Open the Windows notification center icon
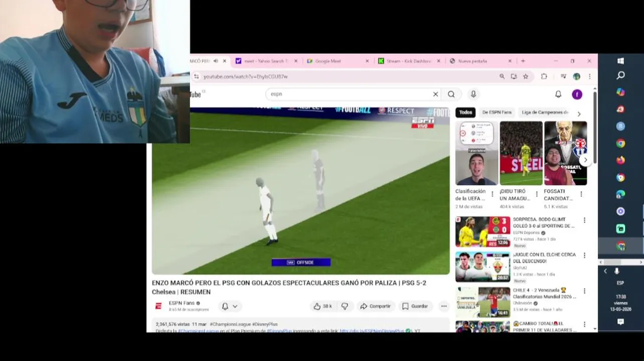Image resolution: width=644 pixels, height=361 pixels. click(620, 322)
